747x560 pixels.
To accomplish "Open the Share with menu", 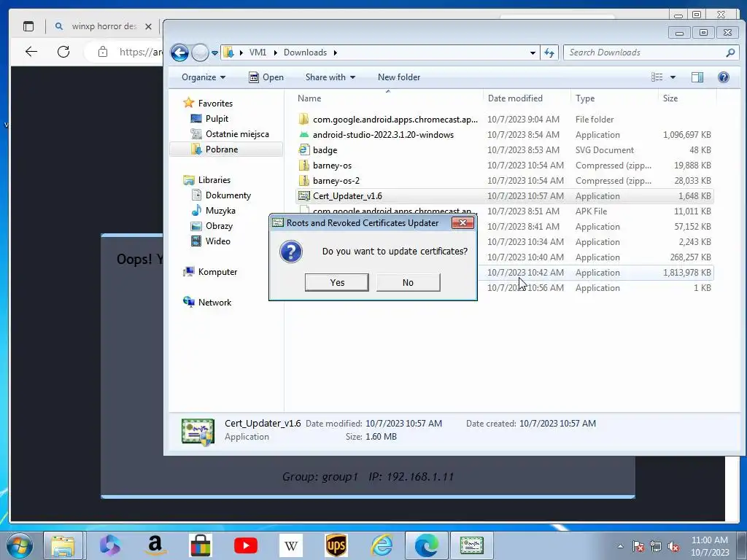I will (330, 77).
